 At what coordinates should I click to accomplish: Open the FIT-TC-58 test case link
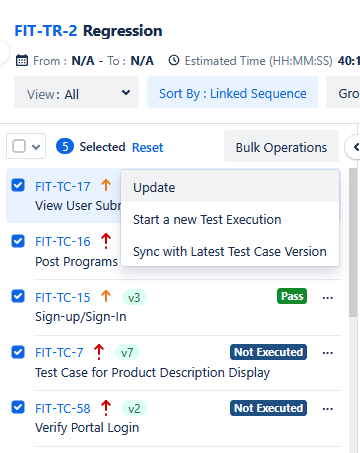pos(63,409)
